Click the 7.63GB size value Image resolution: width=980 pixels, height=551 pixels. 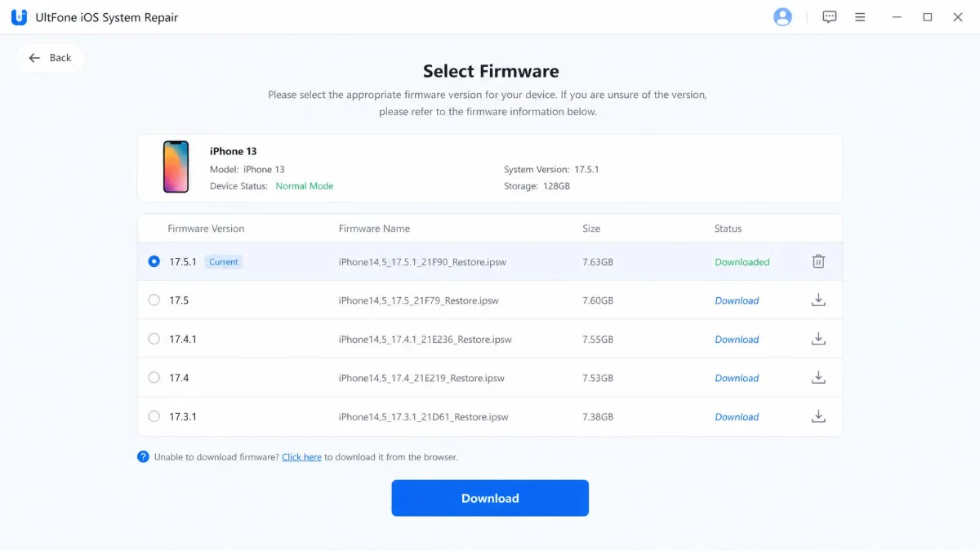tap(597, 262)
